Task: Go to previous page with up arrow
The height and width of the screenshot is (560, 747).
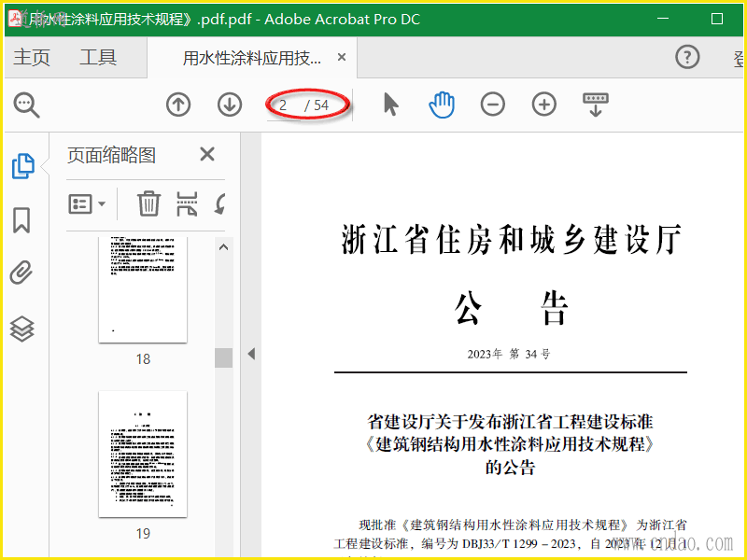Action: [x=178, y=105]
